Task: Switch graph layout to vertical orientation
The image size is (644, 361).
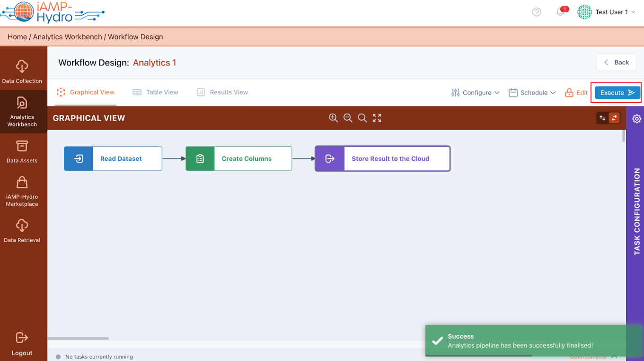Action: click(x=602, y=118)
